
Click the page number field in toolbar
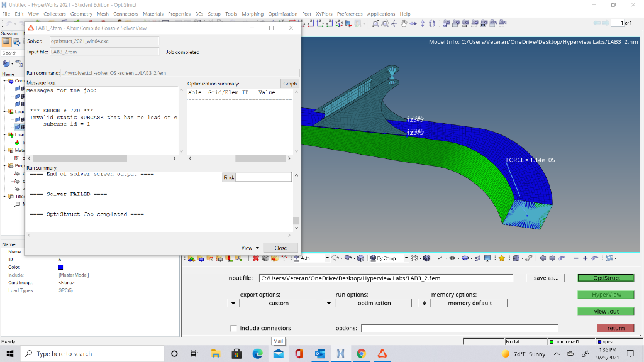[617, 23]
